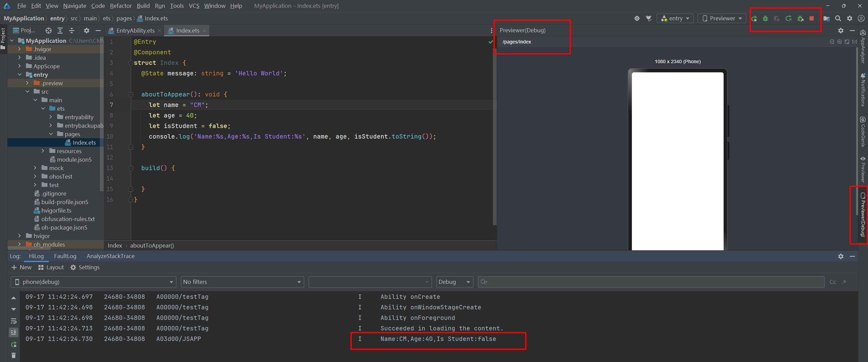Click the attach debugger to process icon
The width and height of the screenshot is (868, 362).
point(800,19)
